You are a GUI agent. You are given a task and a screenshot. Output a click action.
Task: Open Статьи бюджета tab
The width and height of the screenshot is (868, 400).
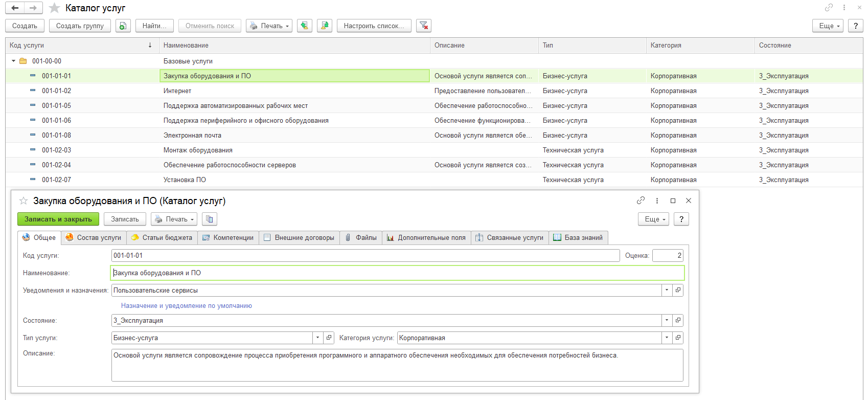(x=162, y=238)
